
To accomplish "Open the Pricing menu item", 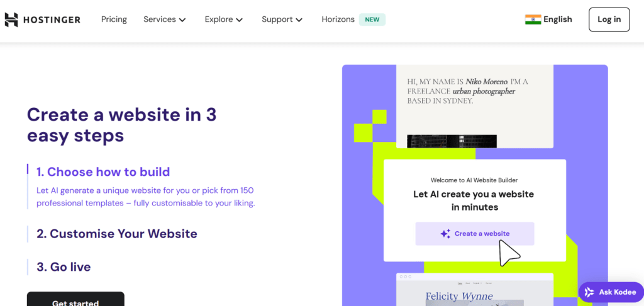I will (x=114, y=19).
